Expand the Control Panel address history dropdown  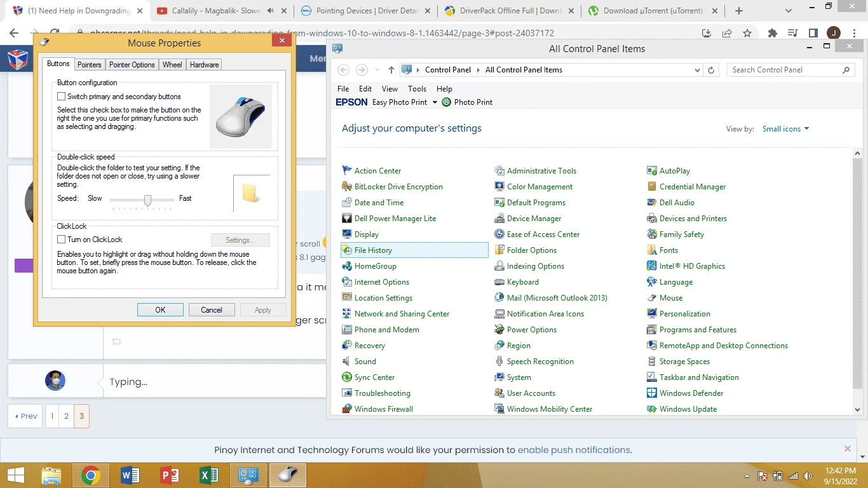(x=697, y=70)
